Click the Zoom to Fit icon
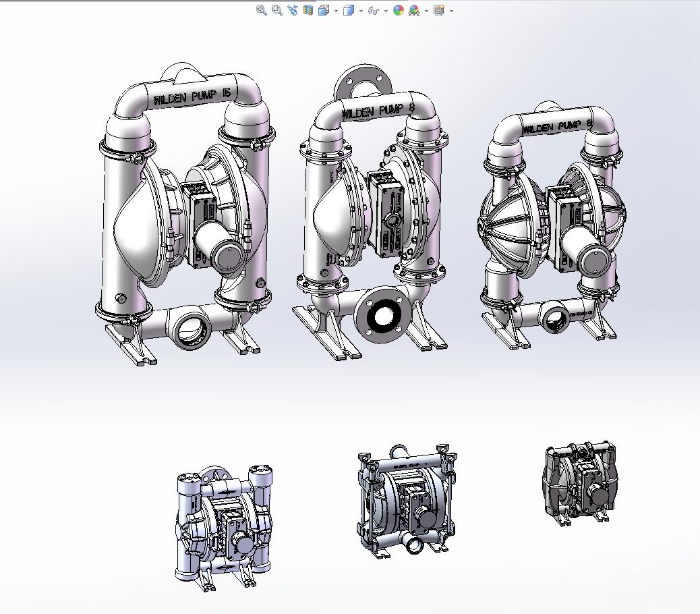This screenshot has width=700, height=614. click(x=262, y=10)
